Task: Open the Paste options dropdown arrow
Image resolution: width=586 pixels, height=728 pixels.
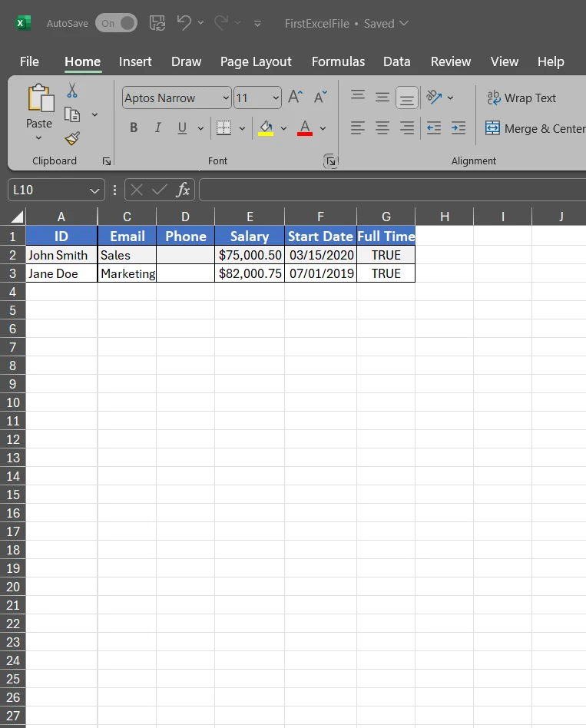Action: tap(39, 138)
